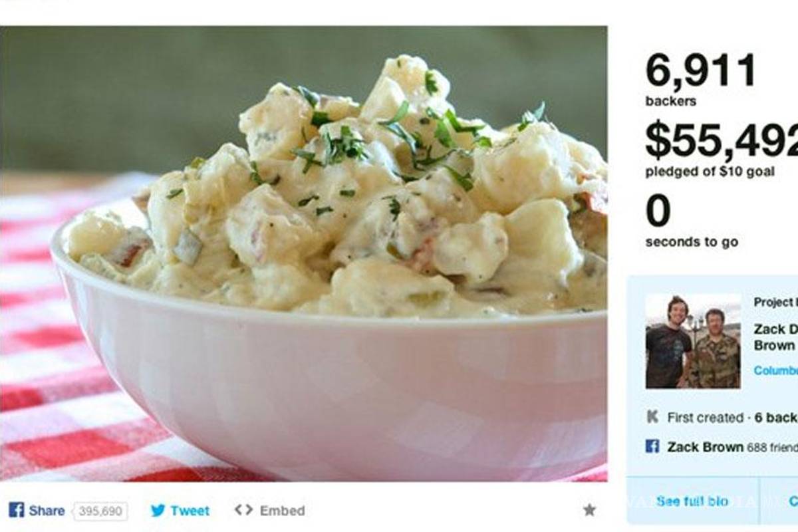
Task: Click the Tweet link text
Action: click(x=190, y=511)
